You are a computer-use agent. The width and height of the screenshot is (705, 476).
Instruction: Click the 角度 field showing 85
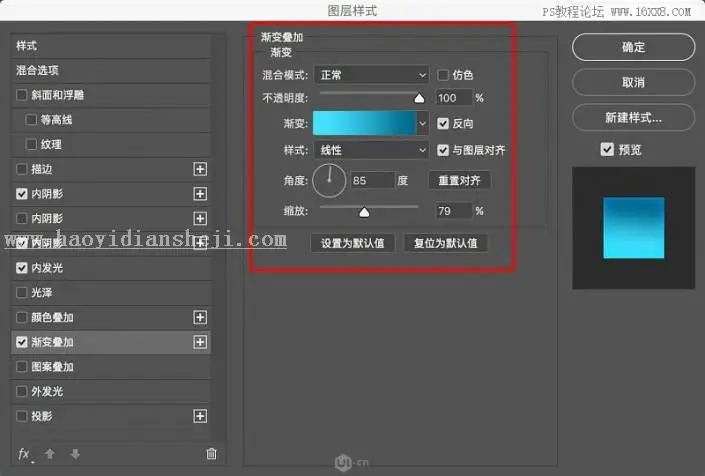pos(372,181)
